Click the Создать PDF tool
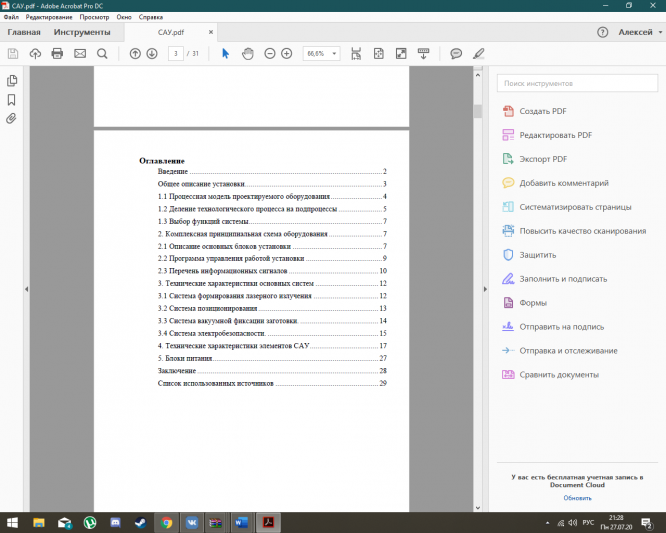666x533 pixels. tap(541, 110)
